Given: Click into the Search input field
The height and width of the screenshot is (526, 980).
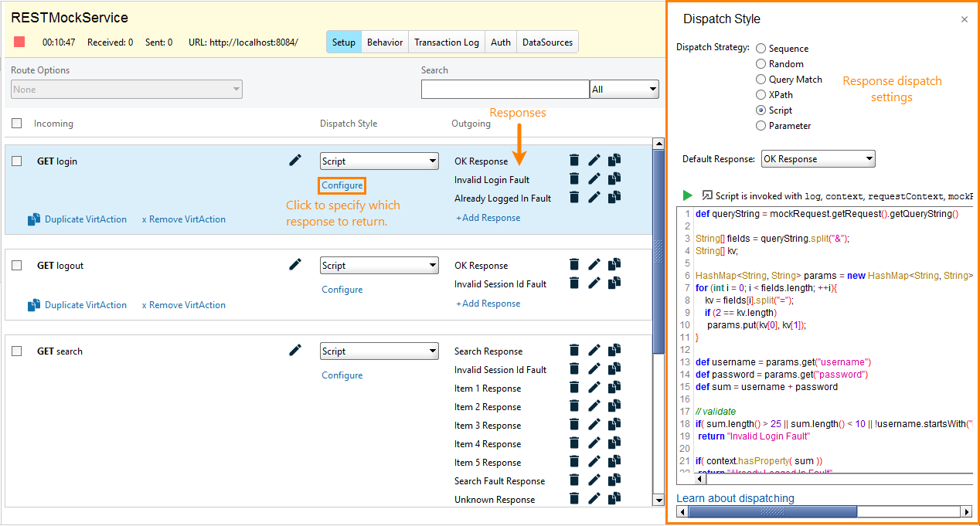Looking at the screenshot, I should coord(505,90).
